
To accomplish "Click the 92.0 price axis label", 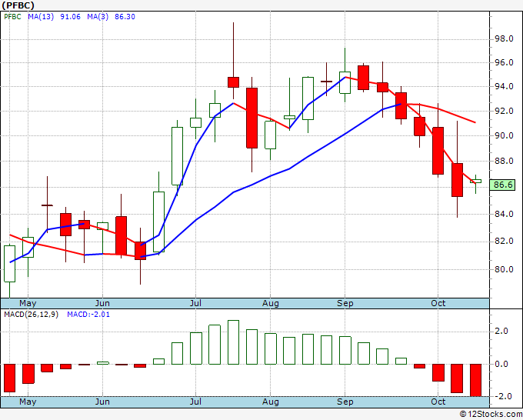I will click(x=503, y=111).
